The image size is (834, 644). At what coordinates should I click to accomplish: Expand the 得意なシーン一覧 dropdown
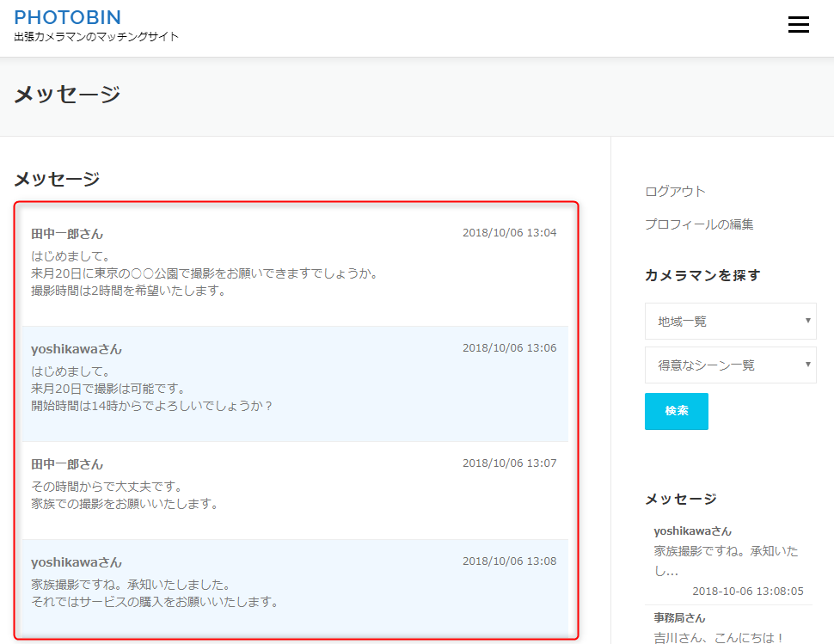[x=729, y=365]
